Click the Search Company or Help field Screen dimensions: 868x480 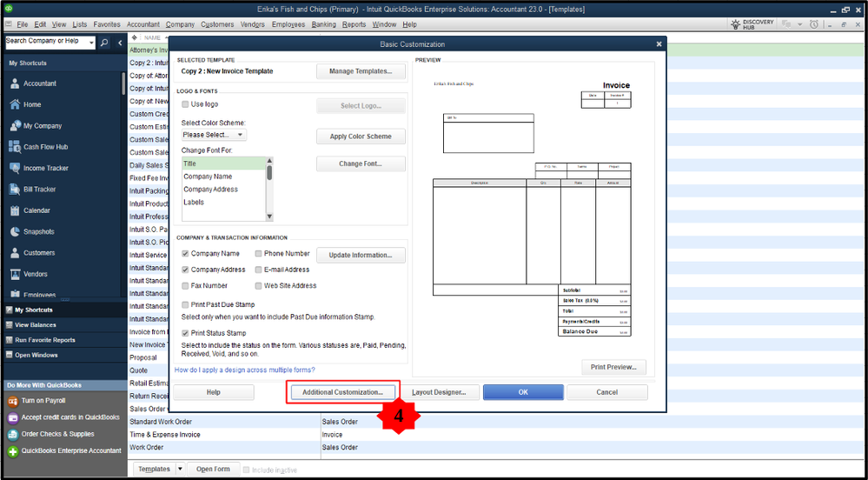[x=46, y=42]
